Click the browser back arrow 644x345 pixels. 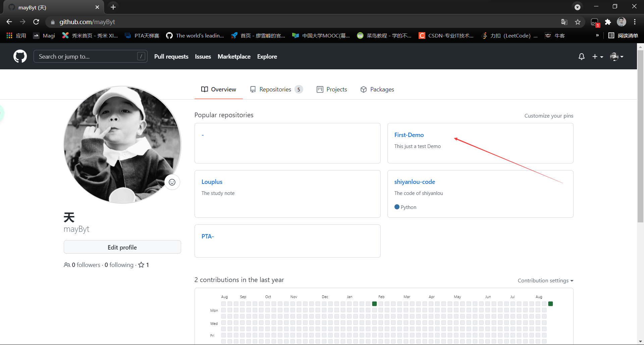coord(9,22)
